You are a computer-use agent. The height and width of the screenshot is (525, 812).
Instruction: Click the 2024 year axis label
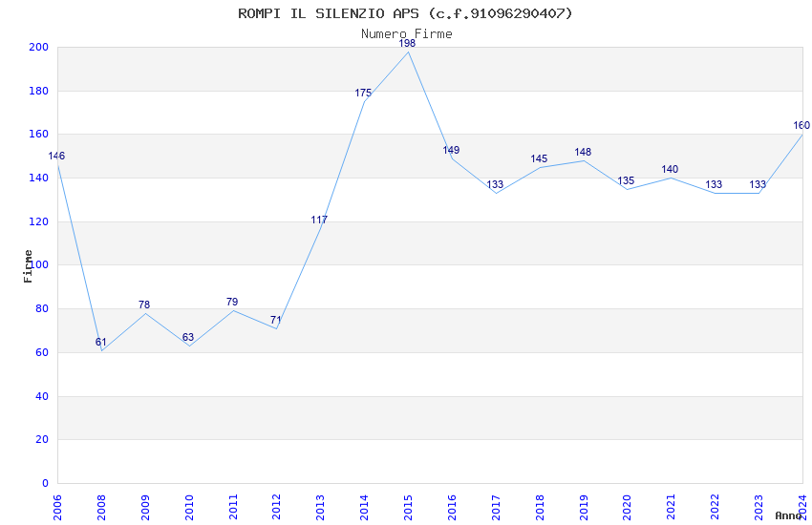(803, 507)
